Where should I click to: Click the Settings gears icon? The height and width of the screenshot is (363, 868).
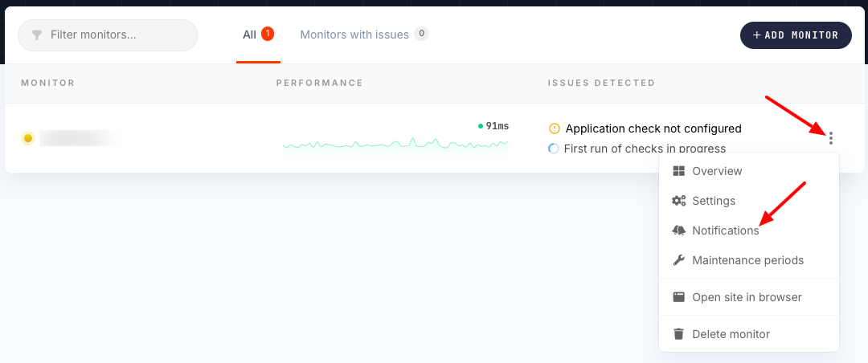click(x=678, y=201)
